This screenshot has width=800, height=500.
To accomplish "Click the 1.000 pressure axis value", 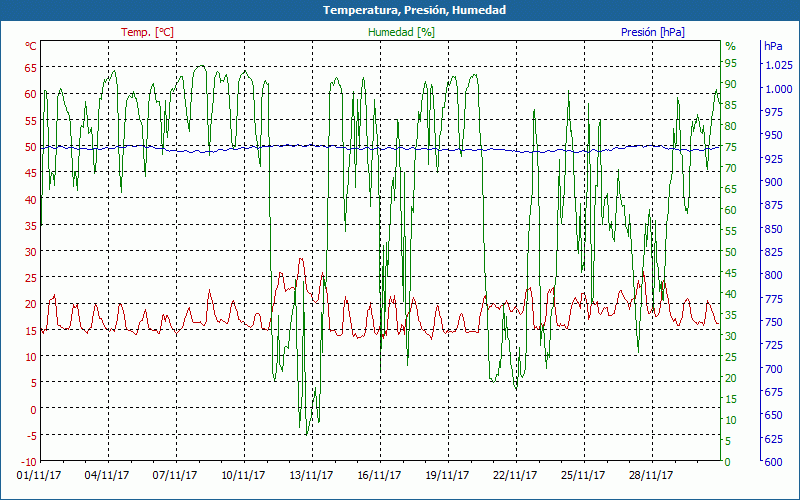I will click(780, 89).
